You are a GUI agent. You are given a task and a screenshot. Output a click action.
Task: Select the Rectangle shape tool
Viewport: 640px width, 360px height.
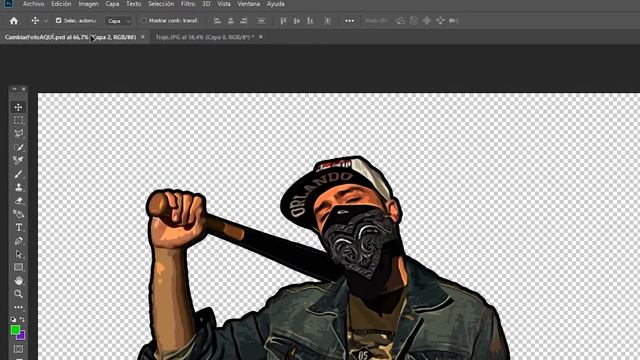point(18,267)
